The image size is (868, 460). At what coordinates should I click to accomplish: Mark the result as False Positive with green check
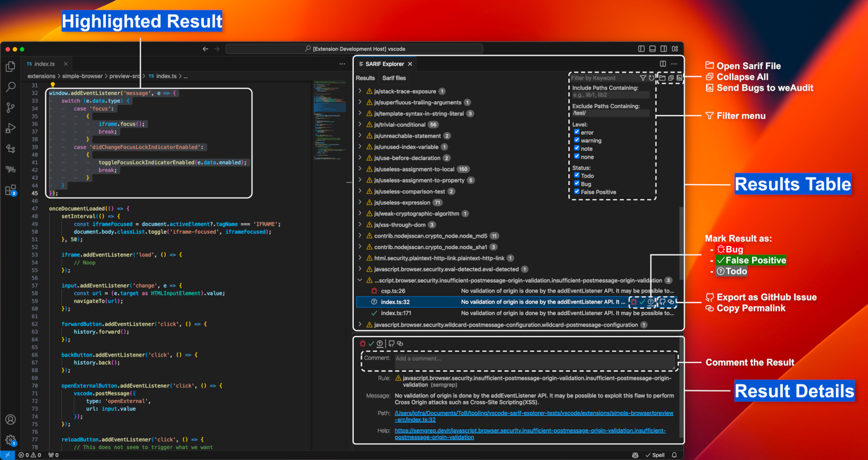pyautogui.click(x=641, y=302)
